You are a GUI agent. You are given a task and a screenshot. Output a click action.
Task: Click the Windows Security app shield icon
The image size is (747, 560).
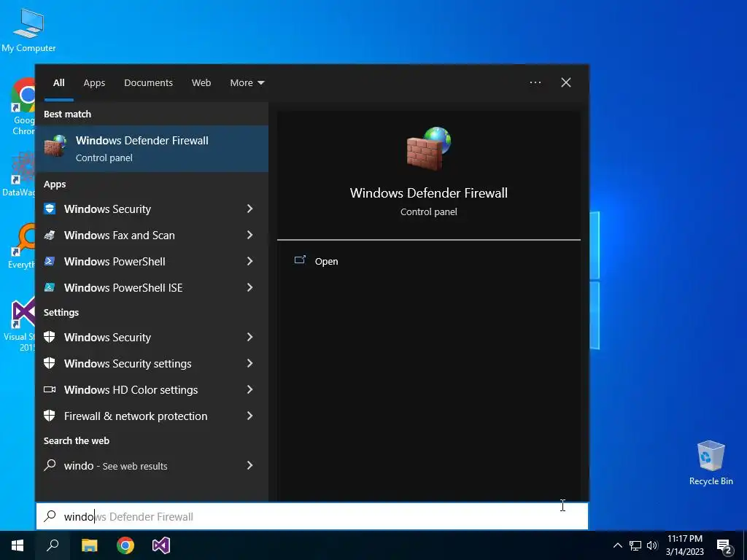(50, 209)
